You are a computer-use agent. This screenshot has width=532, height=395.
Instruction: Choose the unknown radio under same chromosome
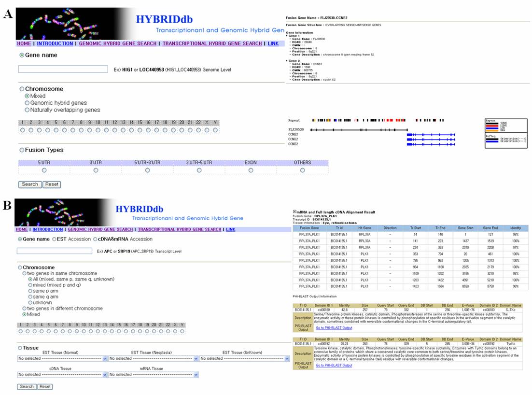tap(30, 302)
